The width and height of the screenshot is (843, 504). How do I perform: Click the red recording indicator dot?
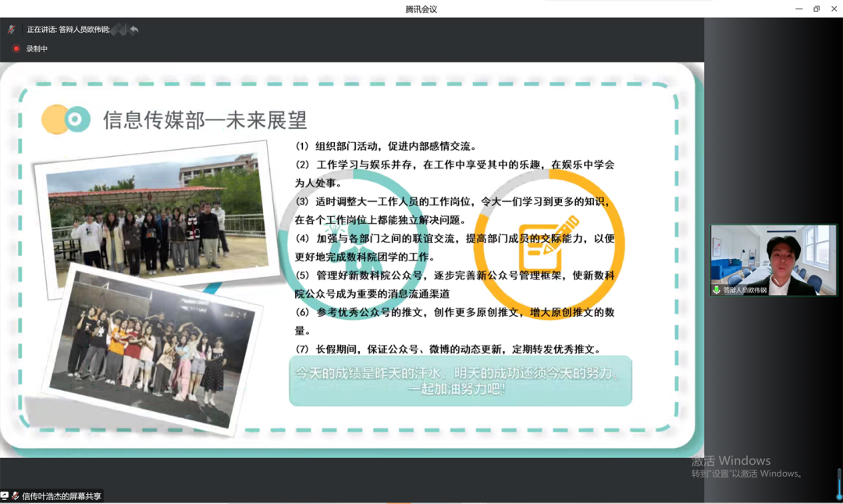(16, 48)
